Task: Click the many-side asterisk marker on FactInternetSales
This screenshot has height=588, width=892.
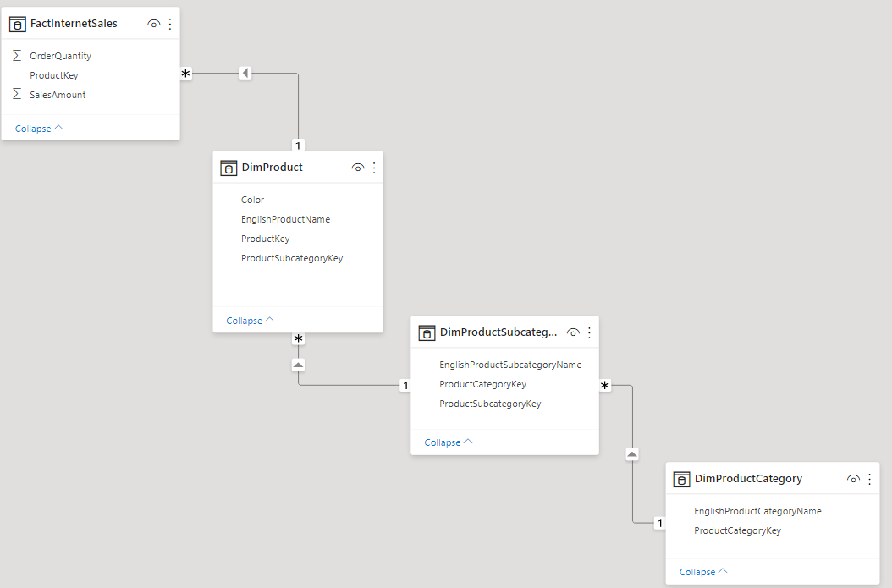Action: coord(185,74)
